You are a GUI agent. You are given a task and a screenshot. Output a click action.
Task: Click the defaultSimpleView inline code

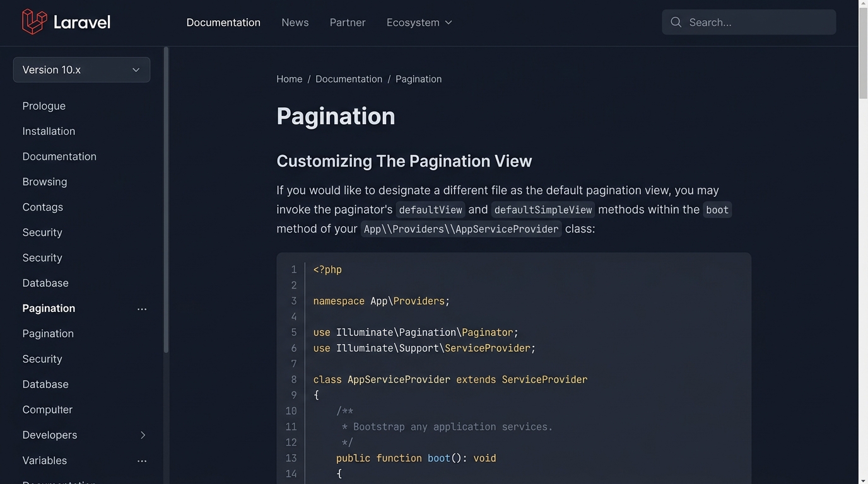pos(543,210)
